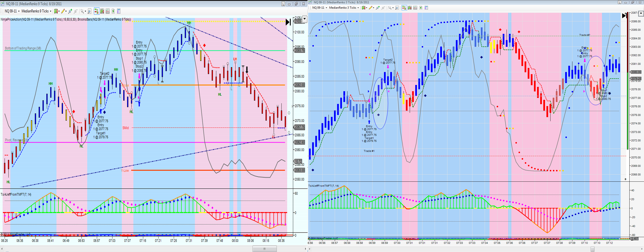
Task: Click the L link button in 9 Ticks title bar
Action: click(283, 4)
